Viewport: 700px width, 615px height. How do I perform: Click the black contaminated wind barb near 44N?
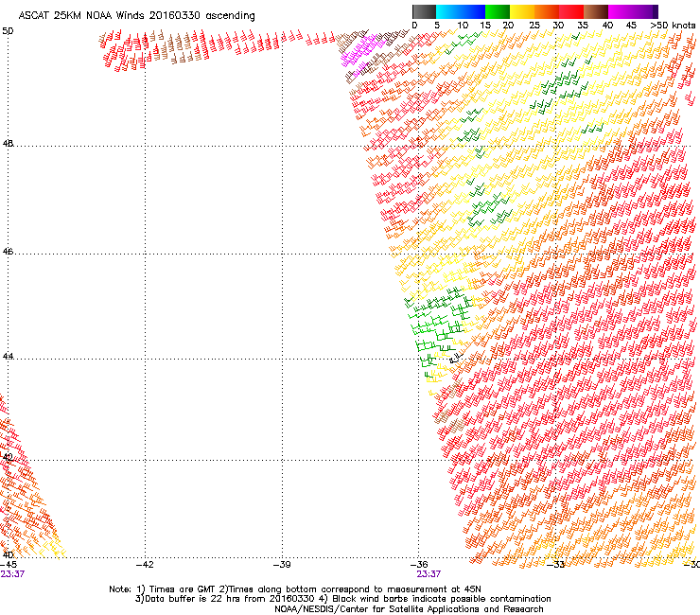click(x=455, y=358)
